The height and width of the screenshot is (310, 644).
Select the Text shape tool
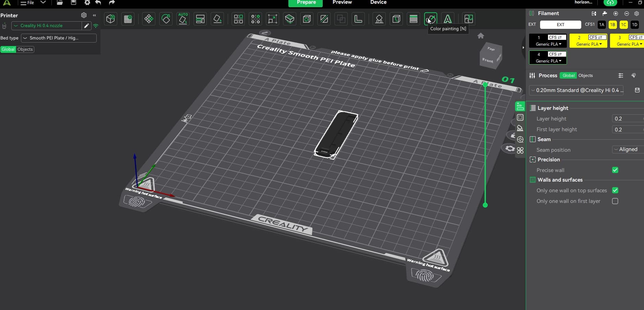point(448,19)
